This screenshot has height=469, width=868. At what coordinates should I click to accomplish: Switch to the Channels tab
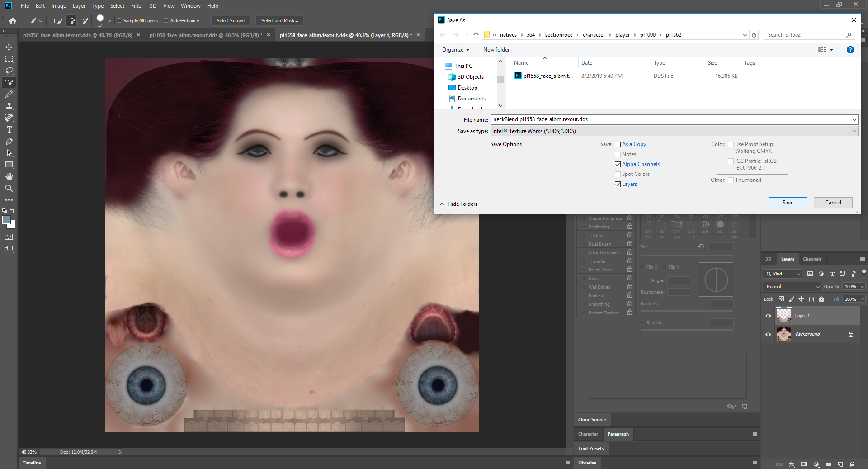[812, 259]
